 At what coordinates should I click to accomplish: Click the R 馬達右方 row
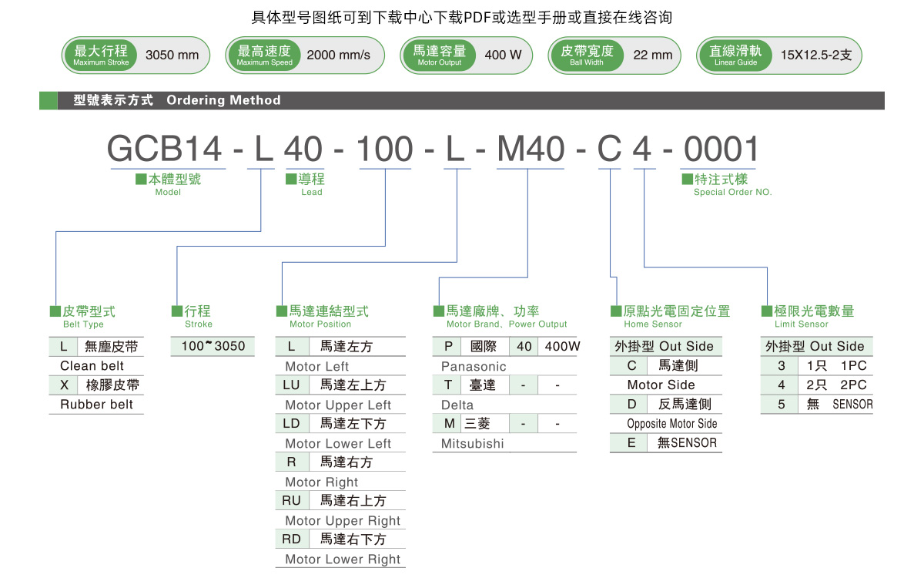coord(340,462)
